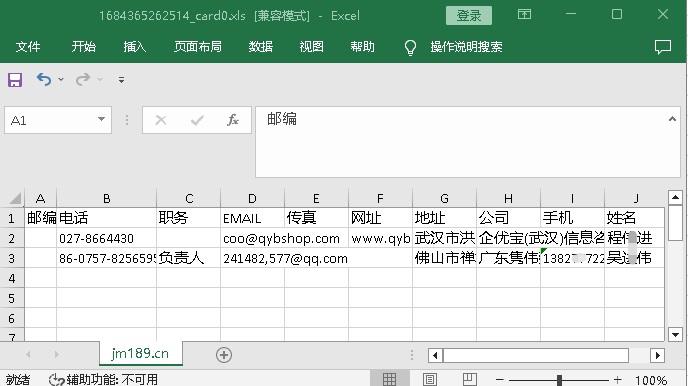Click the horizontal scrollbar right arrow
The width and height of the screenshot is (688, 386).
[657, 355]
